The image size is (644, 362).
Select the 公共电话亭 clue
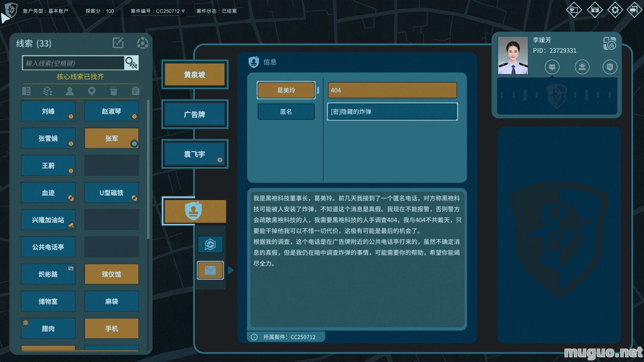[48, 247]
